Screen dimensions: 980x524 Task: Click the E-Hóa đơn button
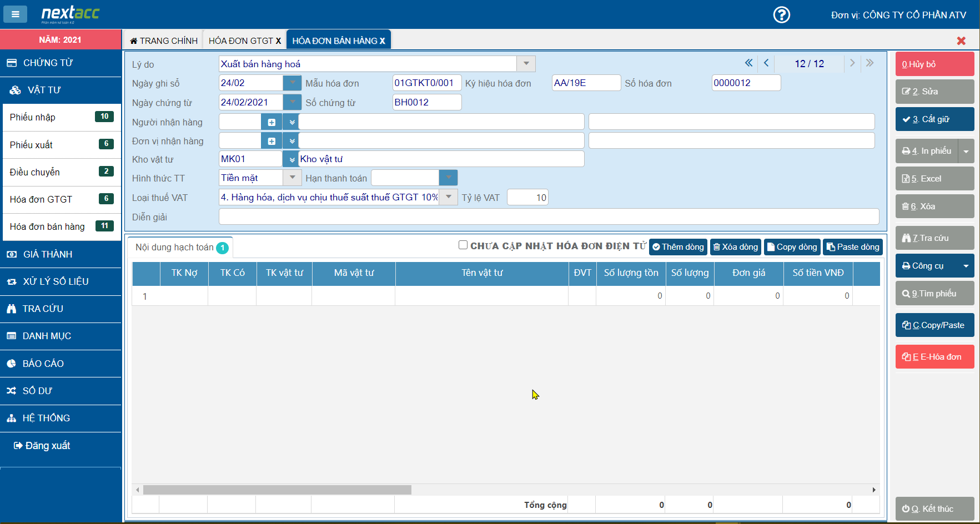tap(934, 357)
